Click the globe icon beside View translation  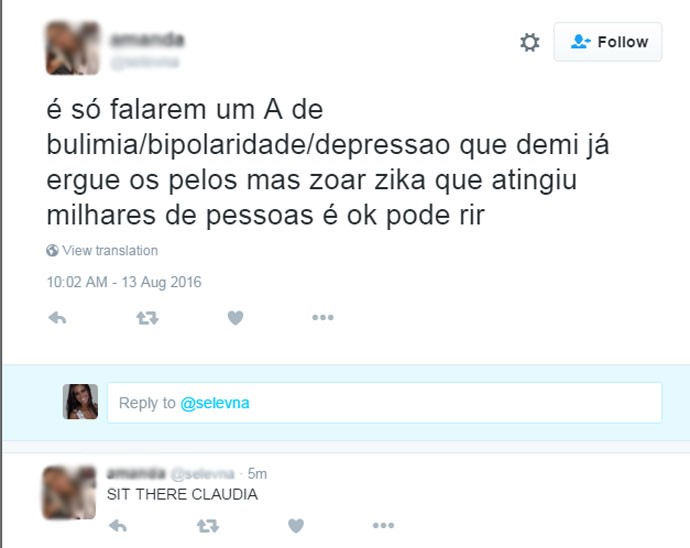tap(52, 250)
